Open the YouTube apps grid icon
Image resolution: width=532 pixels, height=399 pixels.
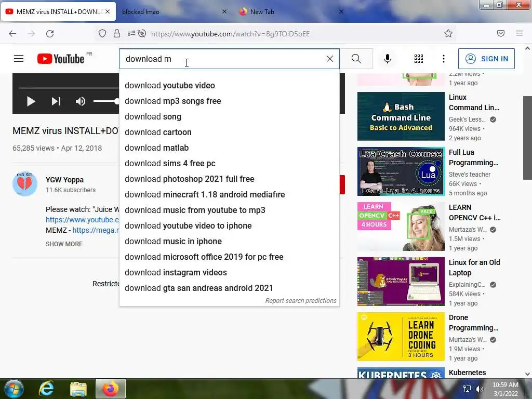[x=419, y=59]
